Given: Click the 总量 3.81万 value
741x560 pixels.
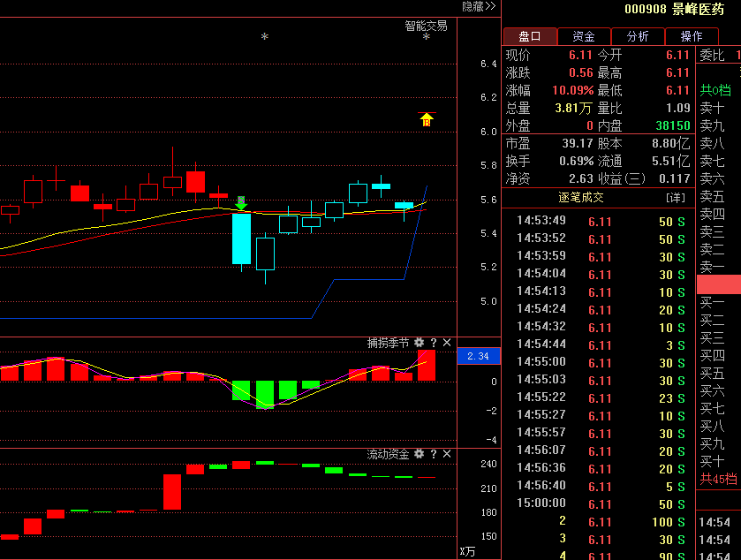Looking at the screenshot, I should (x=573, y=109).
